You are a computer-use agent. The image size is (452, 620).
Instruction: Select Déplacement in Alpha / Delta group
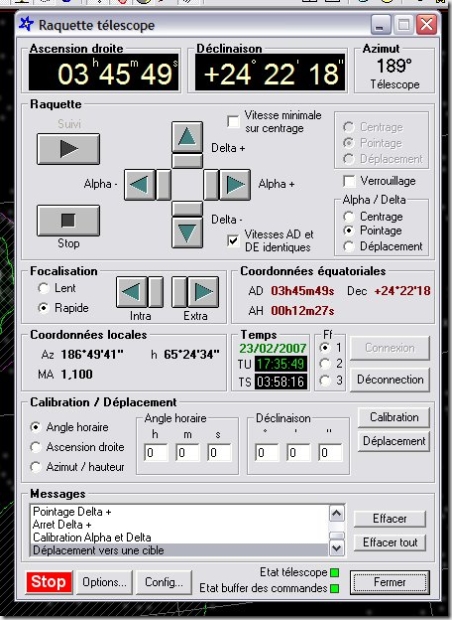coord(348,247)
